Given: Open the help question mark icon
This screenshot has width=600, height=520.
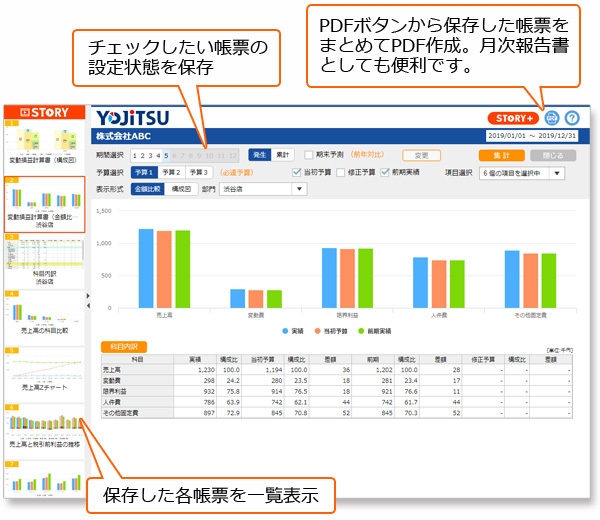Looking at the screenshot, I should (571, 117).
